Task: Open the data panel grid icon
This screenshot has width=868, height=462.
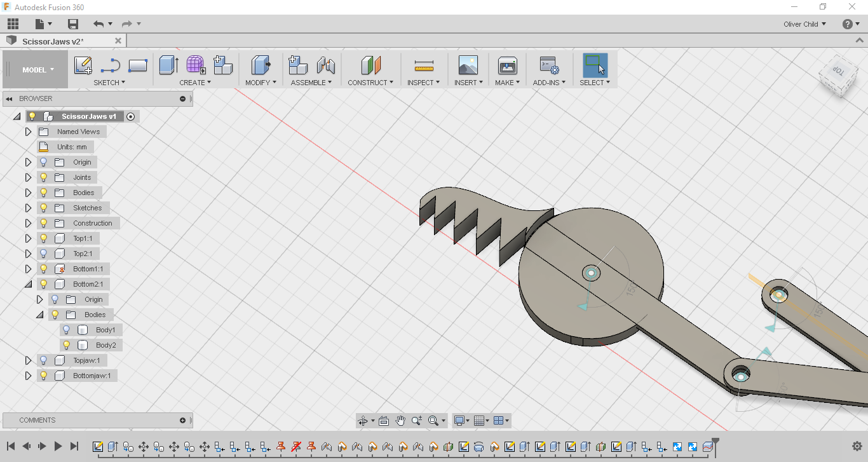Action: (13, 24)
